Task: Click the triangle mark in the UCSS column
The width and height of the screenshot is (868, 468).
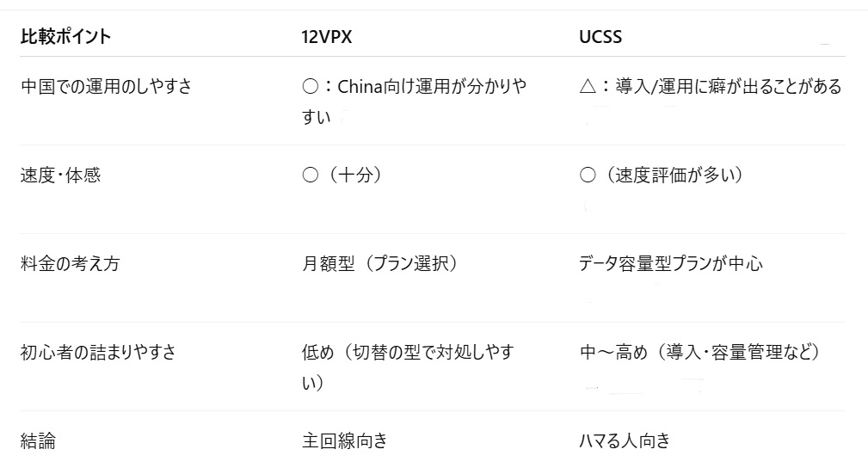Action: tap(588, 86)
